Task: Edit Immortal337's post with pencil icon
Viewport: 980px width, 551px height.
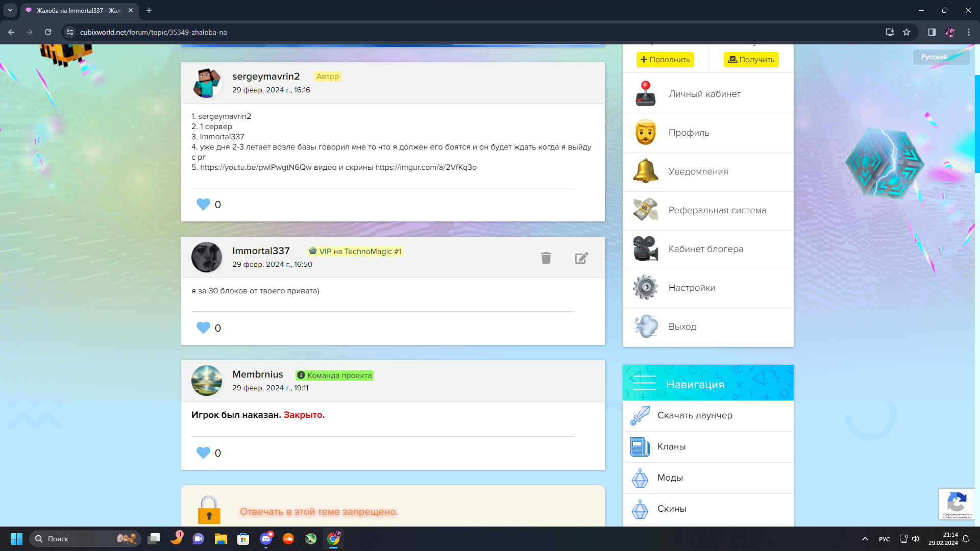Action: [x=581, y=258]
